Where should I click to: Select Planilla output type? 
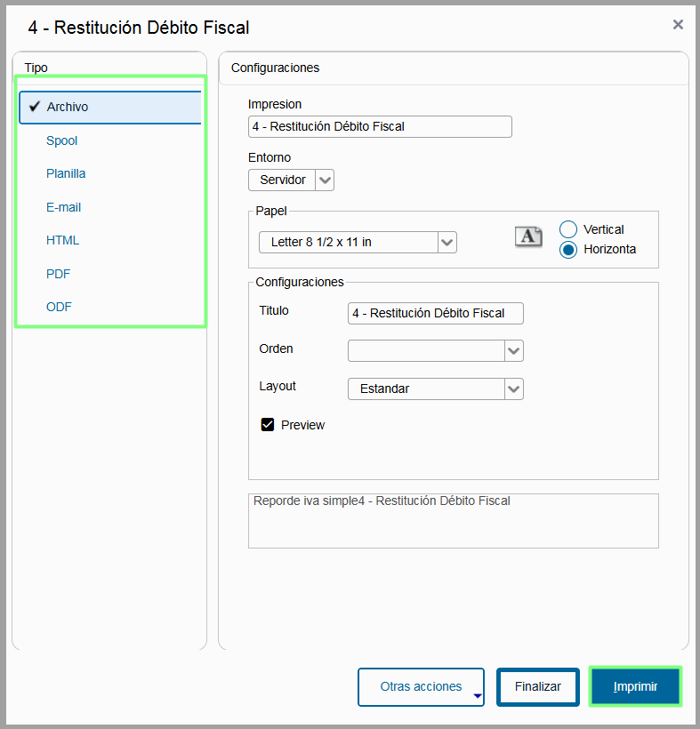click(x=66, y=173)
